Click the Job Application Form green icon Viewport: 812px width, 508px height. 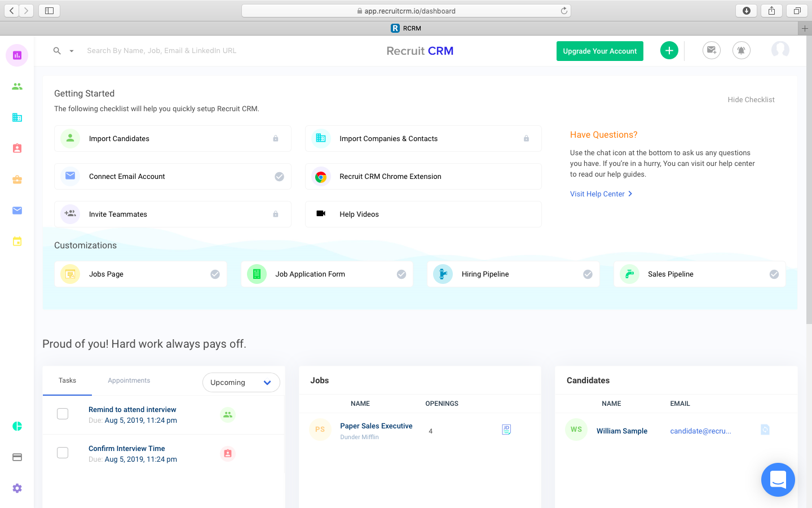[257, 274]
